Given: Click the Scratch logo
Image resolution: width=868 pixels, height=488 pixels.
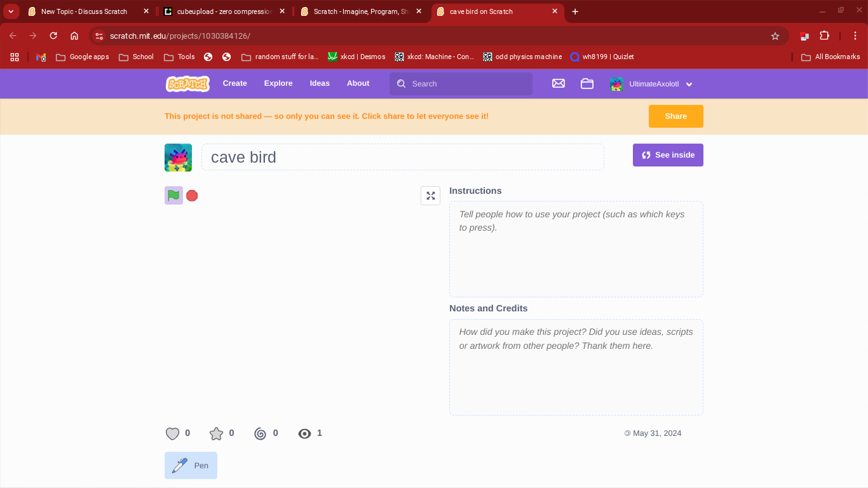Looking at the screenshot, I should pos(187,83).
